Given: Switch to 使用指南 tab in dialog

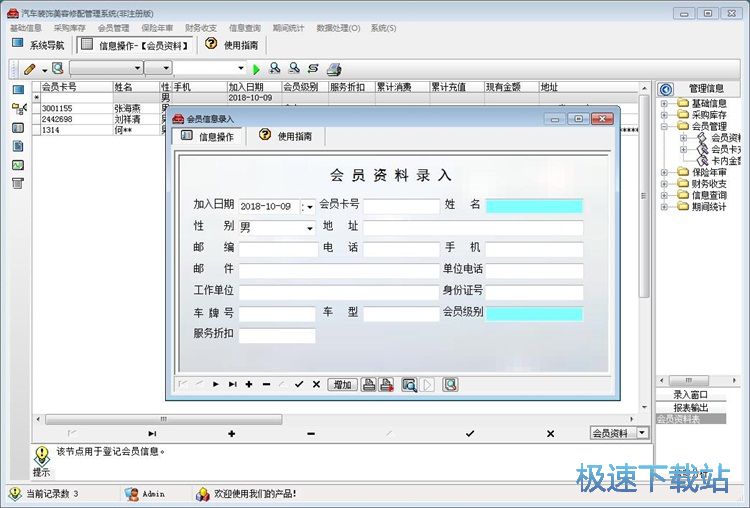Looking at the screenshot, I should pyautogui.click(x=286, y=136).
